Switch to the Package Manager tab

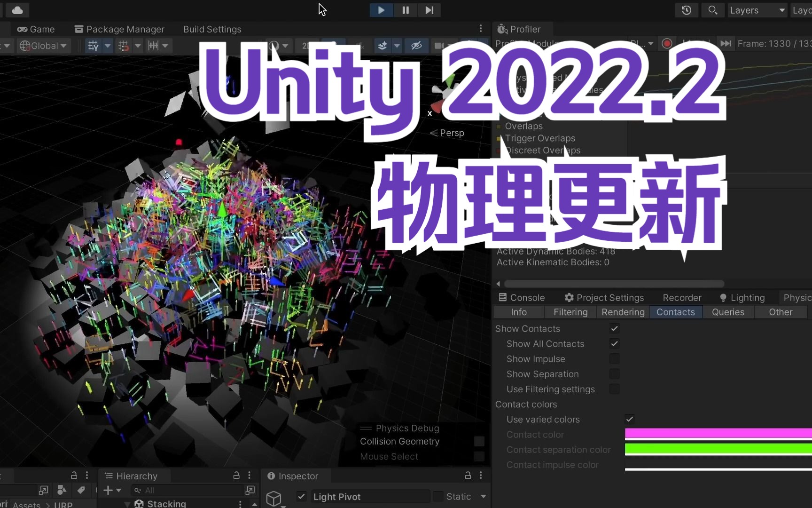(119, 29)
